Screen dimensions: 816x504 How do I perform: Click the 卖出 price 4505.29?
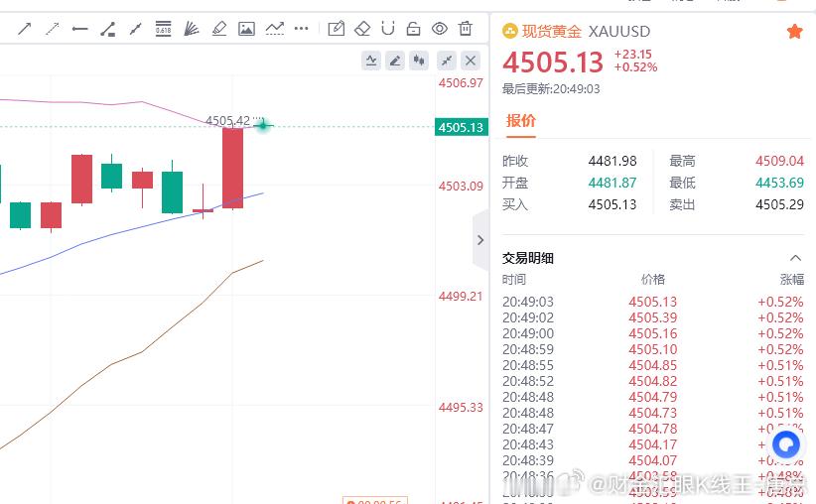[779, 204]
